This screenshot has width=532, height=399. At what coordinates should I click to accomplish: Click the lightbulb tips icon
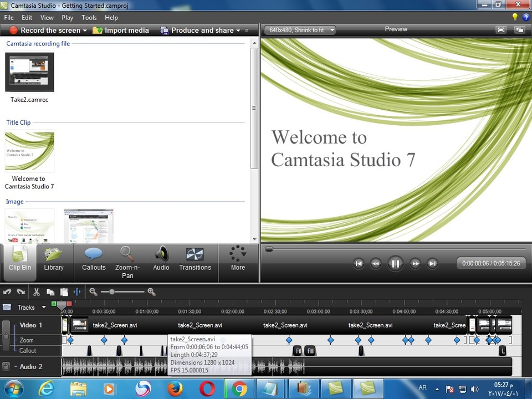(x=515, y=17)
